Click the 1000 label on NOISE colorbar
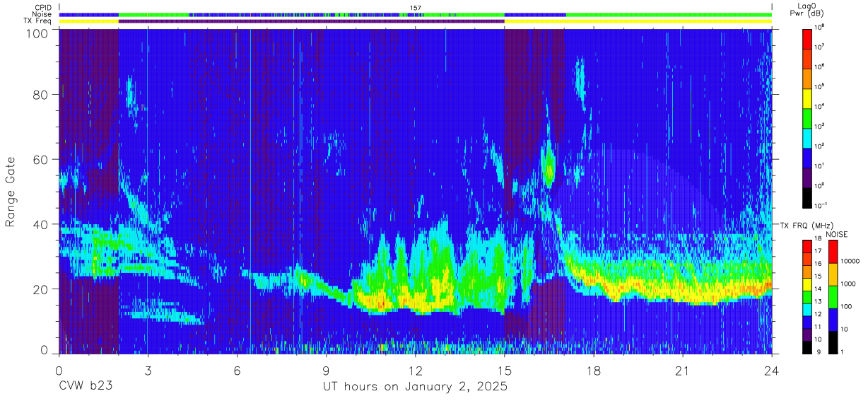This screenshot has width=868, height=401. pyautogui.click(x=848, y=284)
